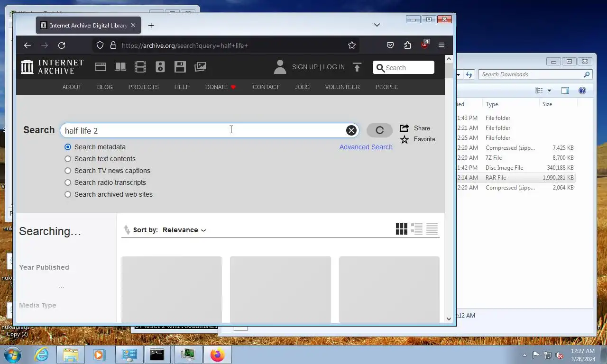Viewport: 607px width, 364px height.
Task: Open the Internet Archive home logo
Action: pyautogui.click(x=52, y=67)
